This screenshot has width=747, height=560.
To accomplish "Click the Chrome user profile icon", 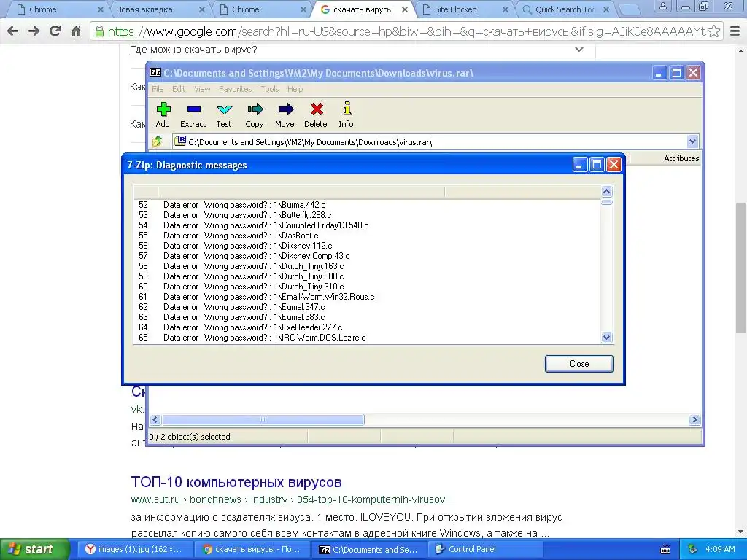I will point(662,6).
